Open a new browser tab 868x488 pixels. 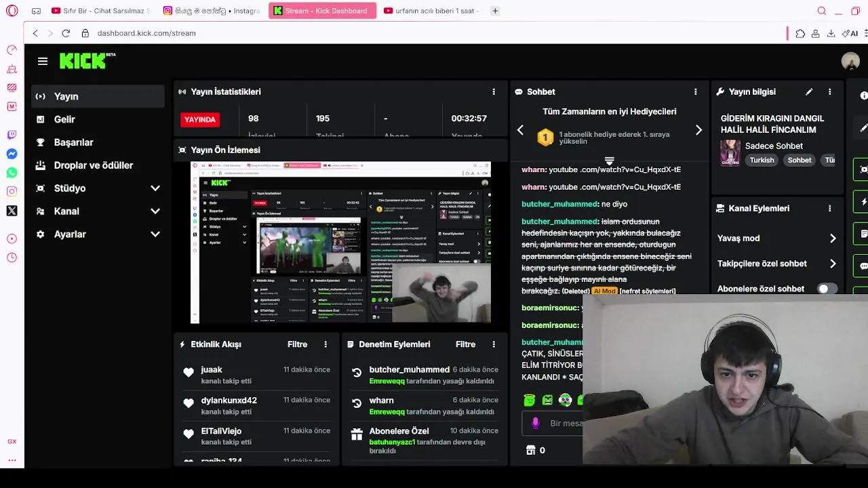pyautogui.click(x=495, y=11)
